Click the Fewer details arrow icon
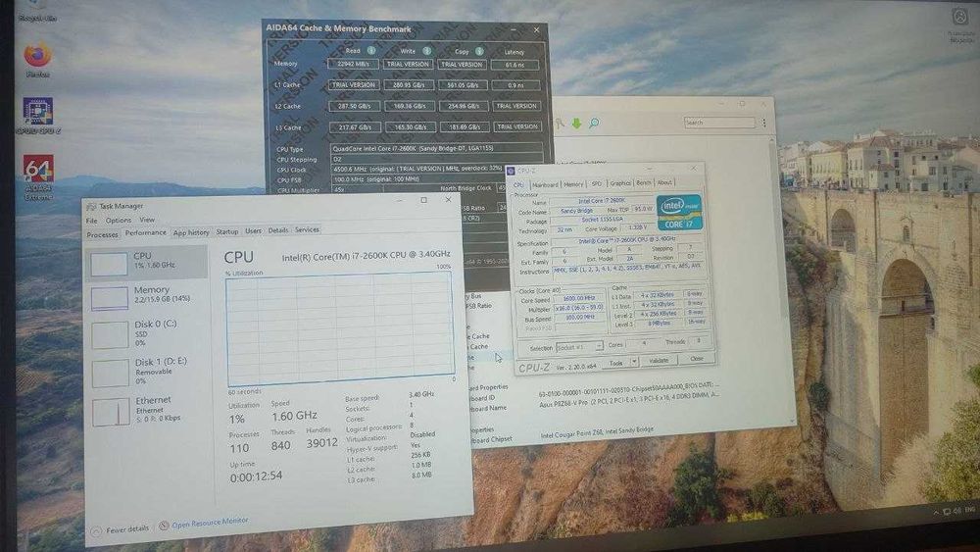 click(x=96, y=531)
